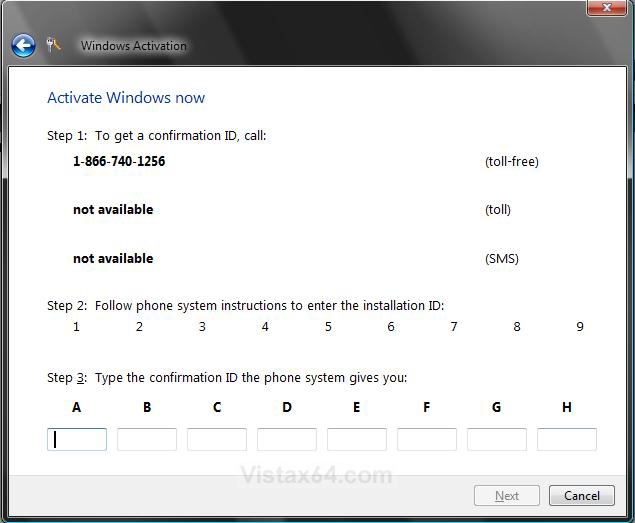This screenshot has height=523, width=635.
Task: Click column label E above field
Action: pos(356,407)
